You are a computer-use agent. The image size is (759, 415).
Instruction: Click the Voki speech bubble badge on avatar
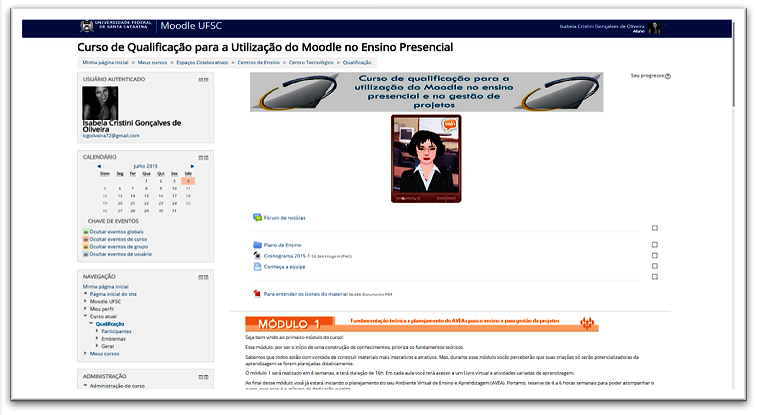pos(450,125)
